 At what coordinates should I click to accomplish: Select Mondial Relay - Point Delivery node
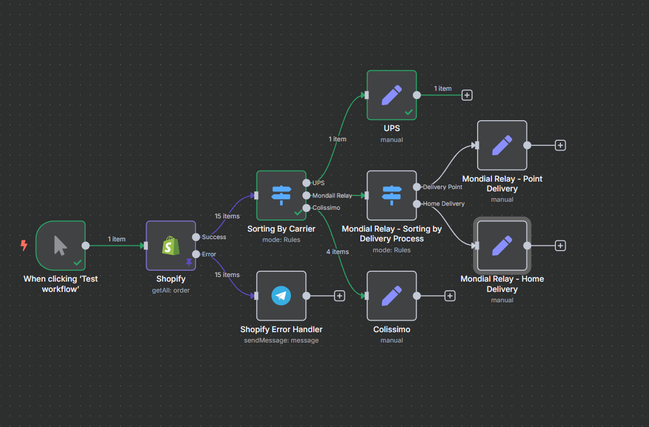coord(502,145)
